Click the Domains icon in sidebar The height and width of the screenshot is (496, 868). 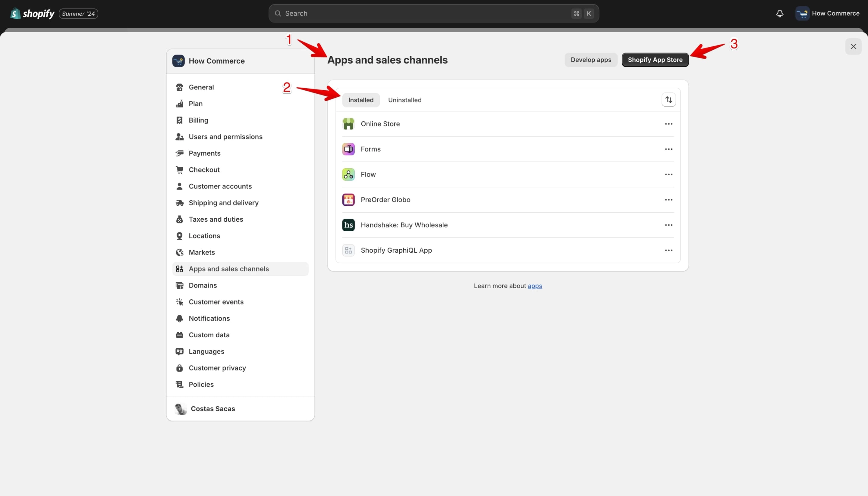click(179, 285)
